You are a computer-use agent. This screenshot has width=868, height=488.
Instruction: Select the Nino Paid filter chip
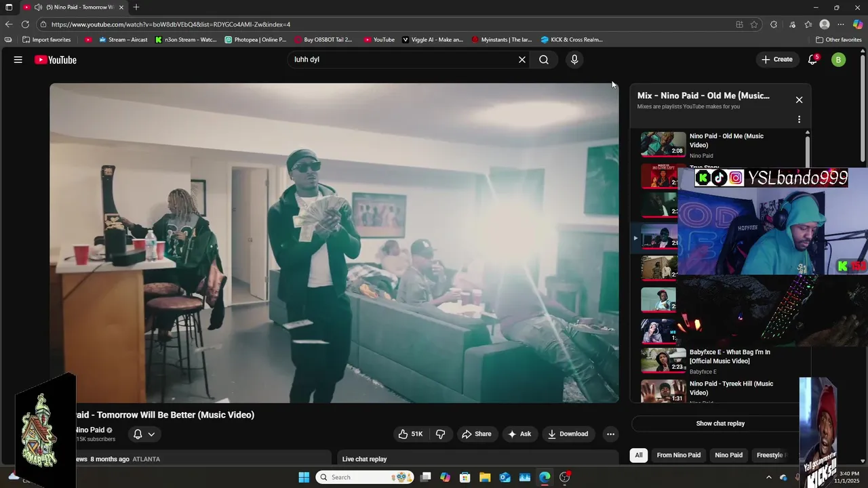[728, 455]
